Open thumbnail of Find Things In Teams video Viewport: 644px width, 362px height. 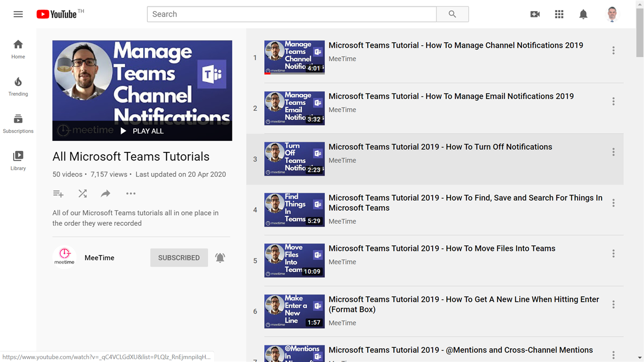coord(294,210)
